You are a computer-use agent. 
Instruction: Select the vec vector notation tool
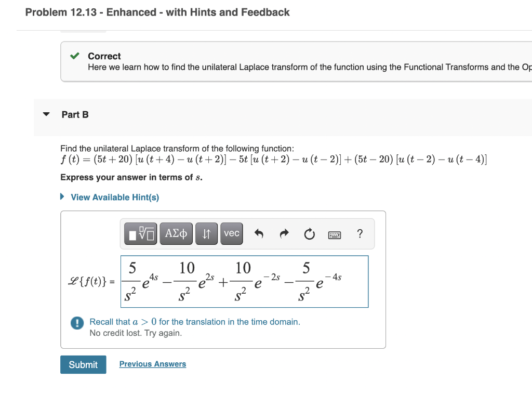(231, 233)
